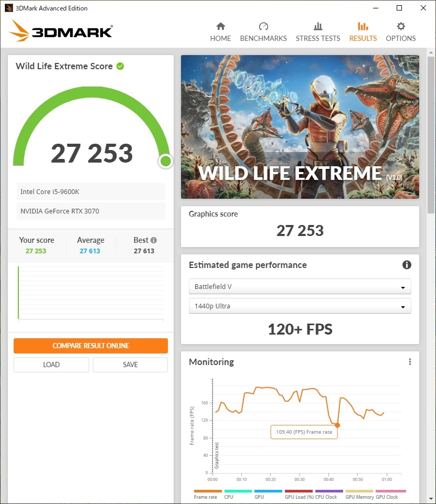Screen dimensions: 436x504
Task: Open the 1440p Ultra settings dropdown
Action: point(300,306)
